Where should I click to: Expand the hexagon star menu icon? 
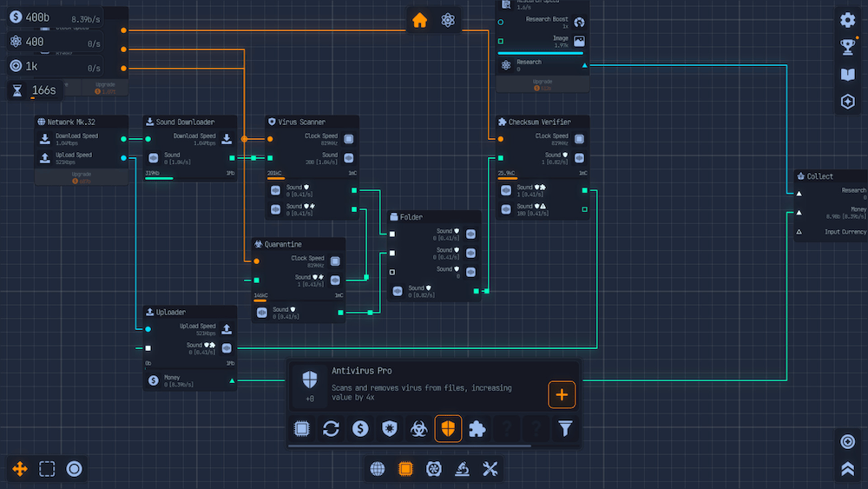click(x=848, y=102)
